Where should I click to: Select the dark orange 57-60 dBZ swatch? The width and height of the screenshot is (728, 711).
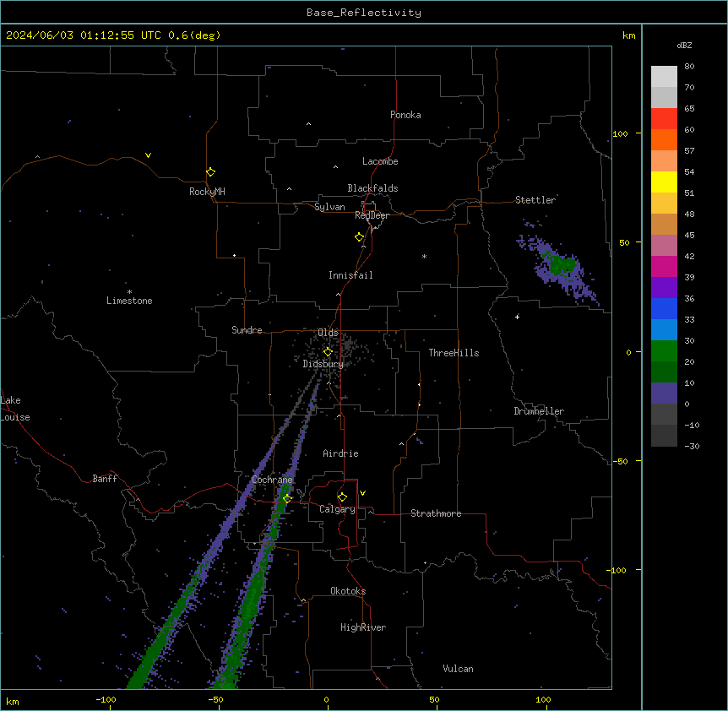pyautogui.click(x=664, y=140)
